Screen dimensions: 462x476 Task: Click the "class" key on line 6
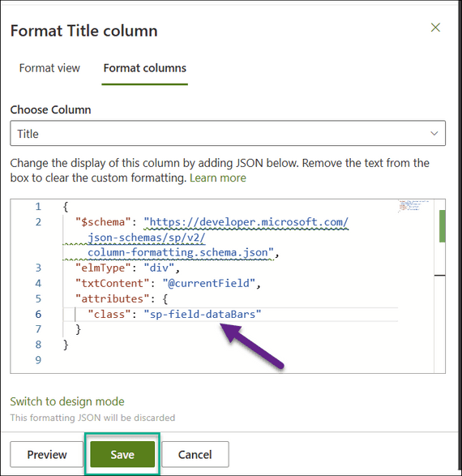(109, 314)
